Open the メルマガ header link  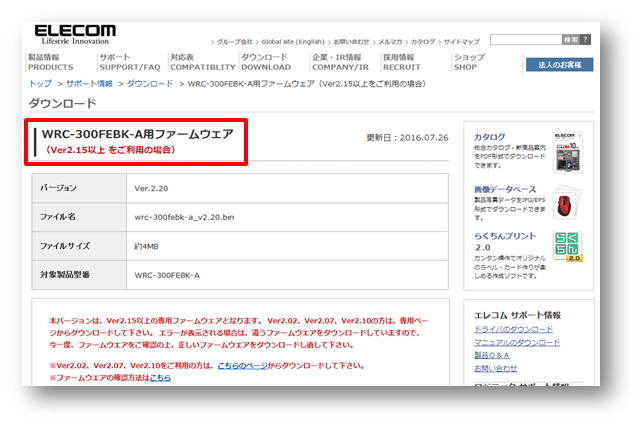tap(390, 42)
